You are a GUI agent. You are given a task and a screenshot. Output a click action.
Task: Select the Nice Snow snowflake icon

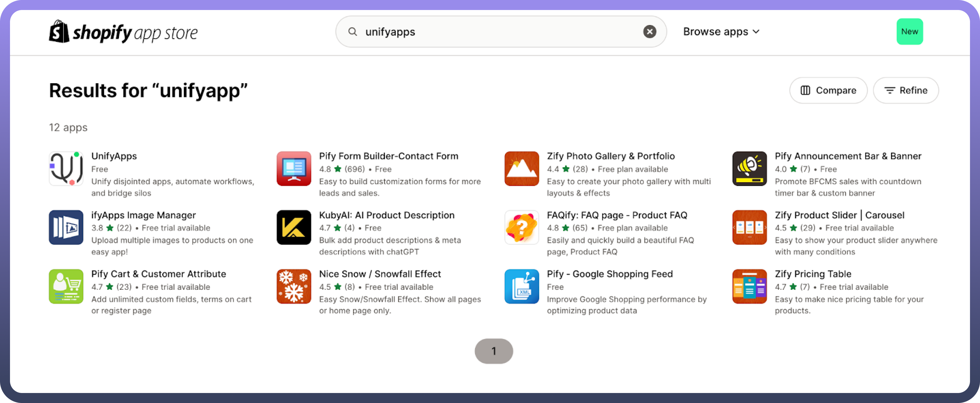[294, 286]
